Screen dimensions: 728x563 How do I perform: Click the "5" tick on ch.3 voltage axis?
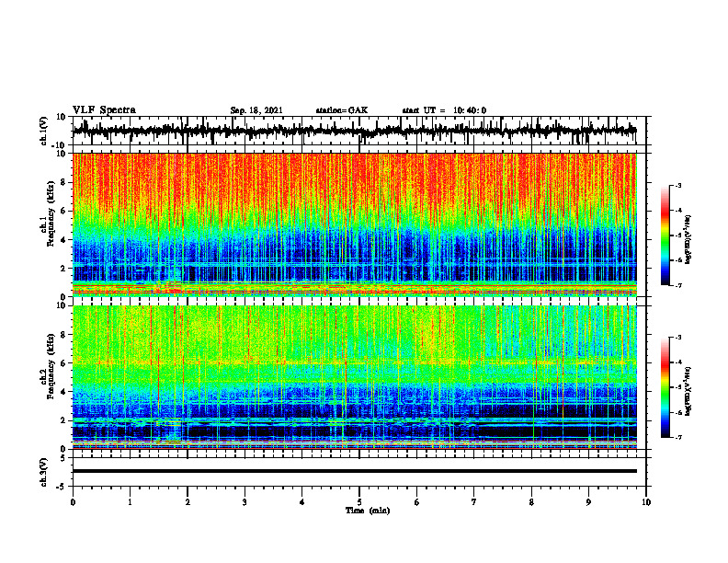coord(63,458)
